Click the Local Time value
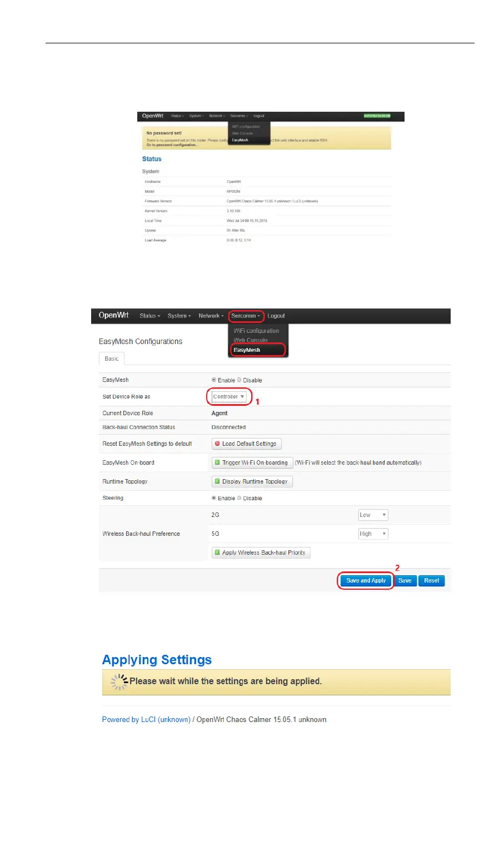This screenshot has width=504, height=851. [x=247, y=221]
